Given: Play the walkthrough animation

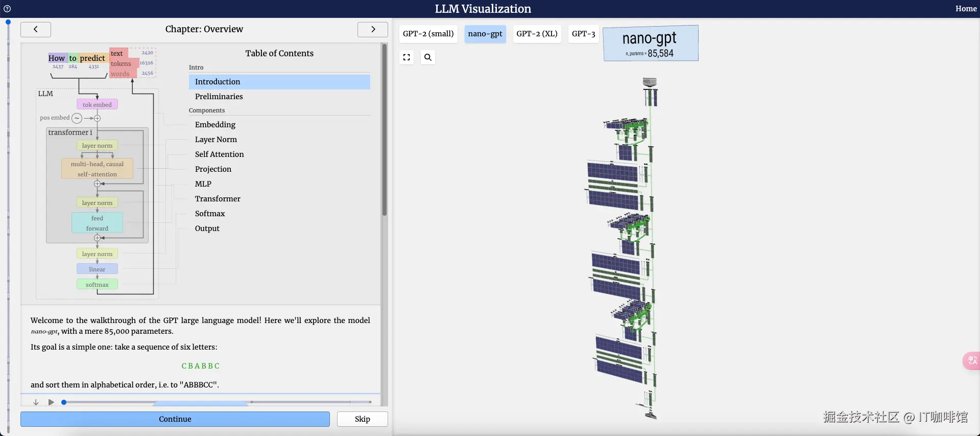Looking at the screenshot, I should (x=51, y=402).
